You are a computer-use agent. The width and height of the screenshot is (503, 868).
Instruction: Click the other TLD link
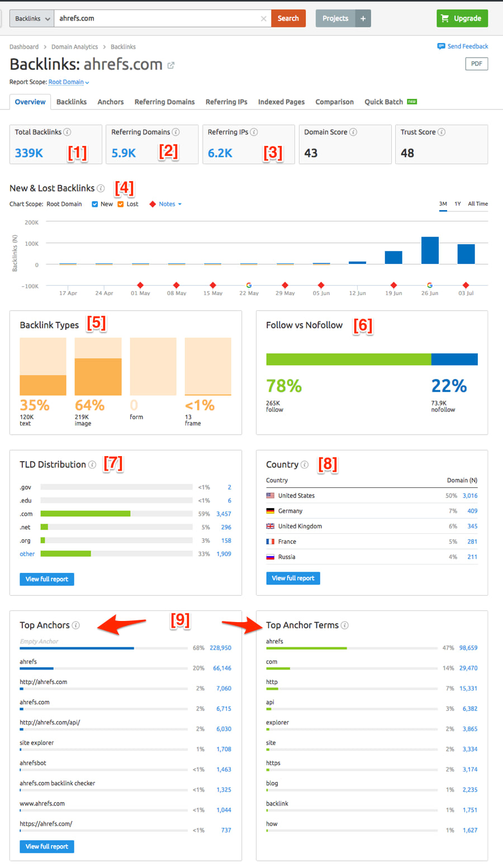click(27, 554)
